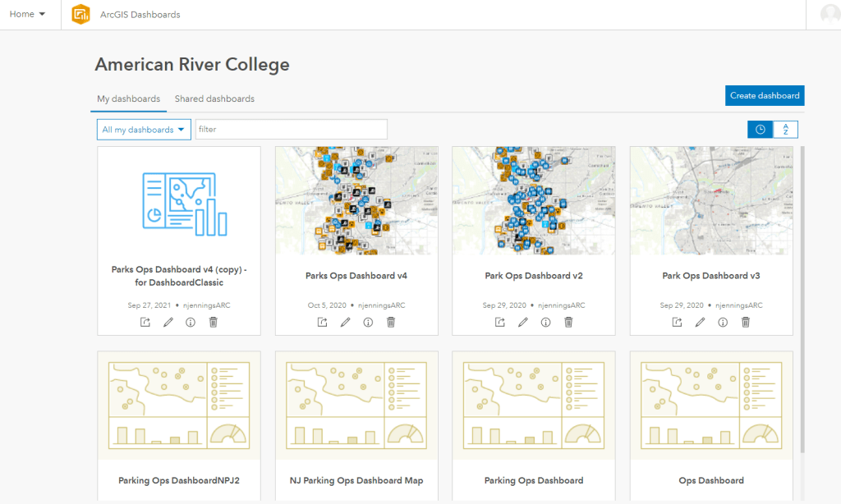Edit Park Ops Dashboard v2 with pencil icon

click(x=522, y=323)
